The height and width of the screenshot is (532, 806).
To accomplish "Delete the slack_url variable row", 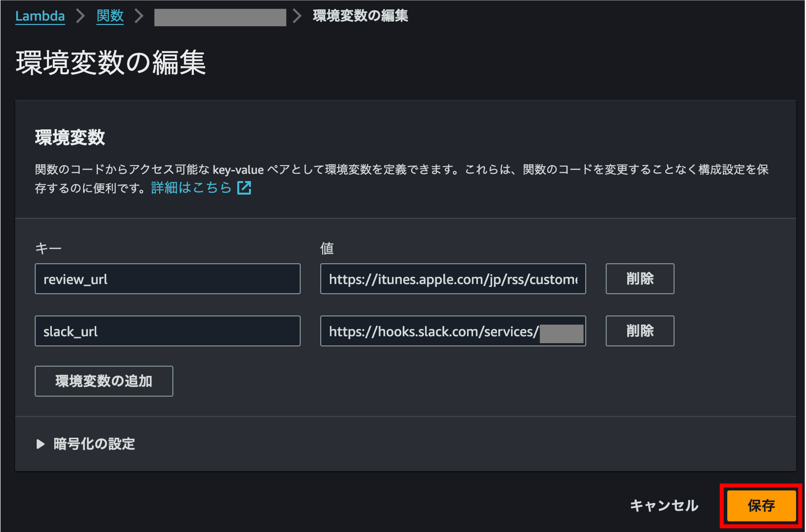I will pyautogui.click(x=640, y=331).
